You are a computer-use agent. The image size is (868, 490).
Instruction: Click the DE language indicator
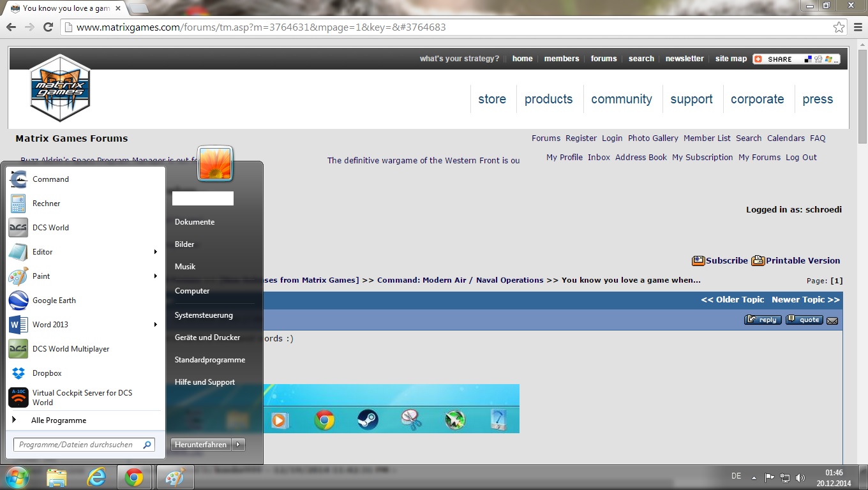click(736, 476)
